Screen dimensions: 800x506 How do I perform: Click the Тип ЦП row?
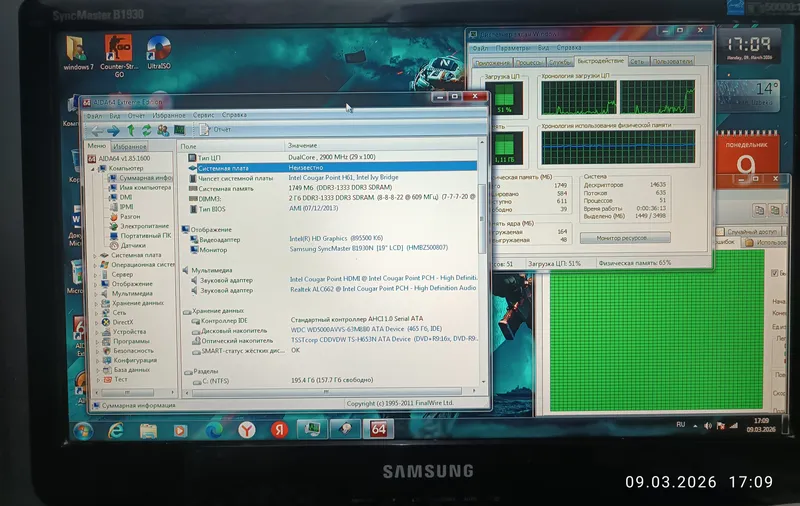click(x=332, y=157)
